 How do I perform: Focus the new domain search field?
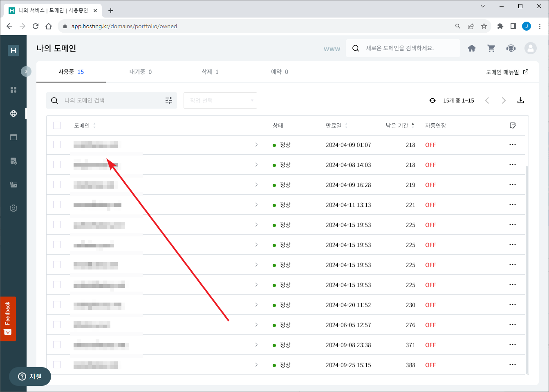click(403, 48)
